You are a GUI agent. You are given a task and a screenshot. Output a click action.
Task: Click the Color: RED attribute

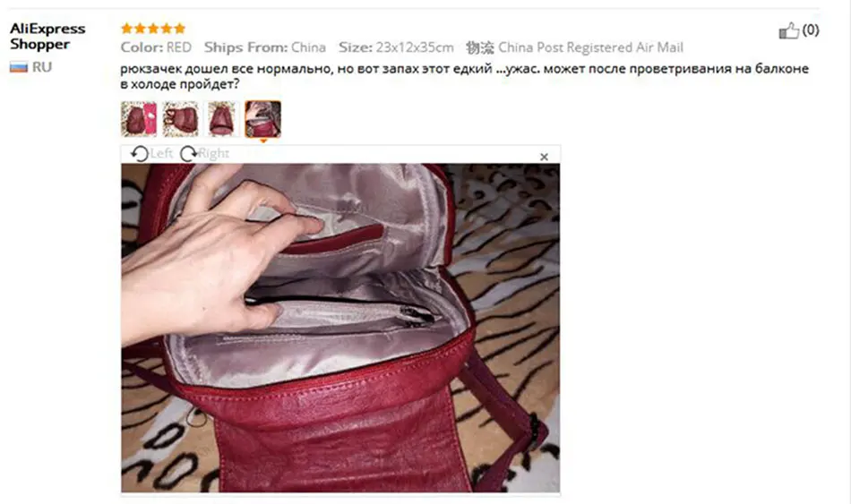[x=156, y=47]
